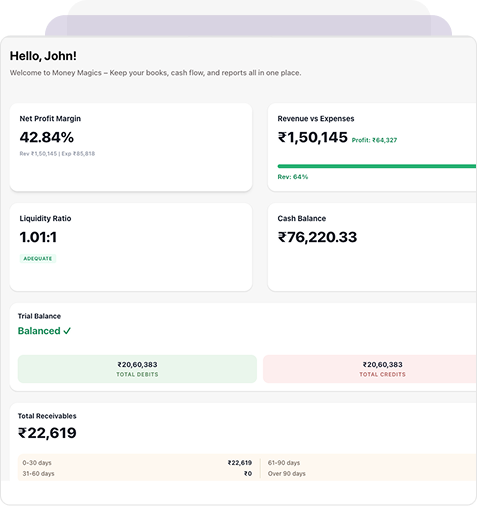
Task: Open the Net Profit Margin card title
Action: coord(50,119)
